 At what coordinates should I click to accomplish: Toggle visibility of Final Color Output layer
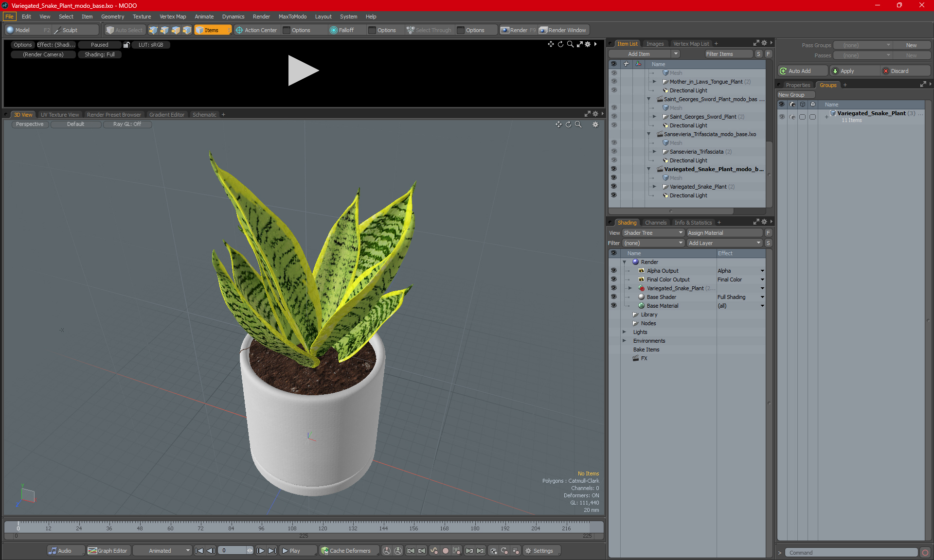tap(614, 280)
